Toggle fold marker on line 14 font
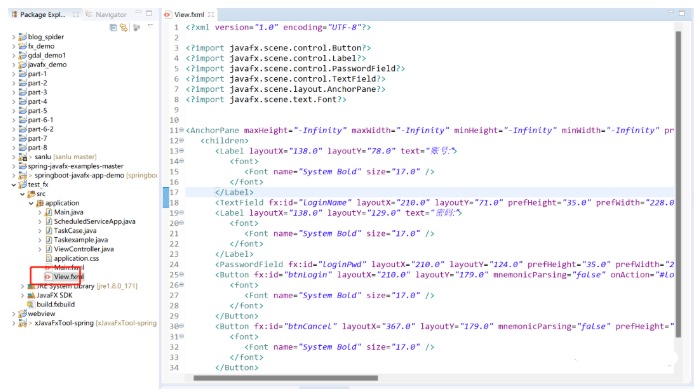This screenshot has width=698, height=392. coord(181,161)
